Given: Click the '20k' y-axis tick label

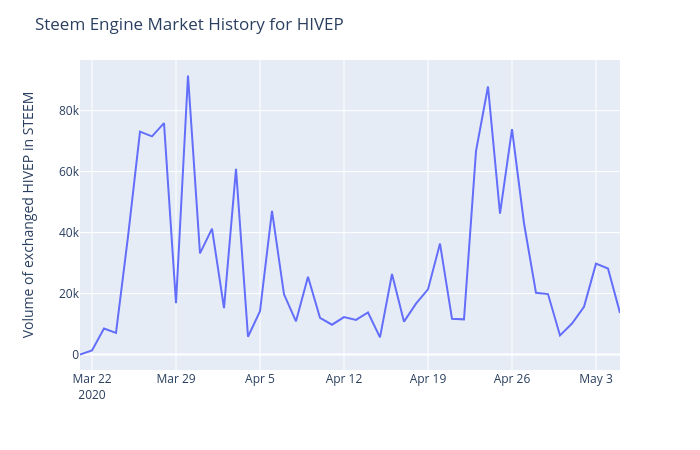Looking at the screenshot, I should [69, 294].
